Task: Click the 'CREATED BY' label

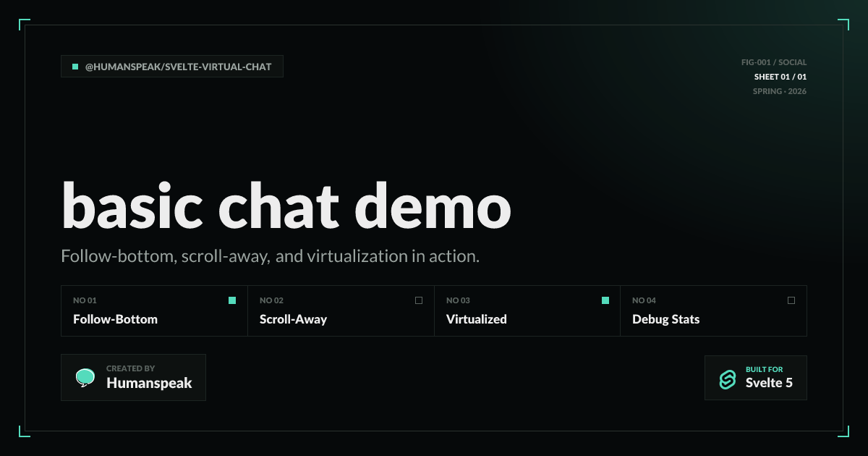Action: [131, 368]
